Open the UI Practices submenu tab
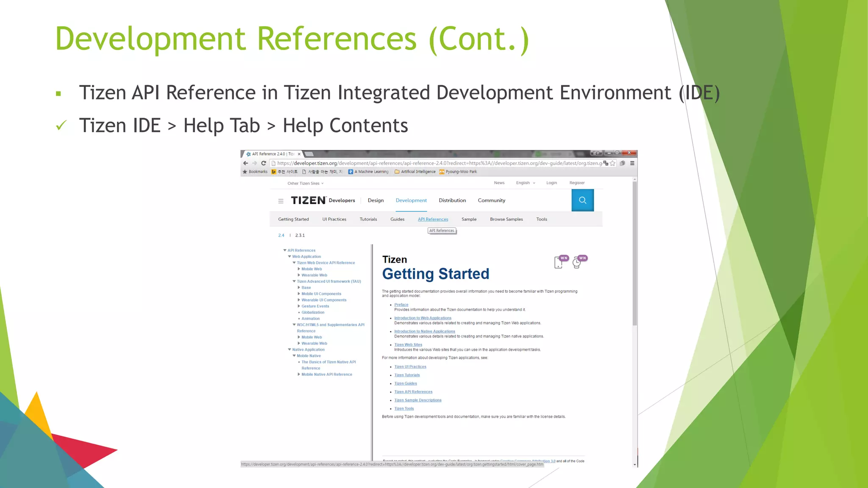868x488 pixels. click(x=334, y=219)
